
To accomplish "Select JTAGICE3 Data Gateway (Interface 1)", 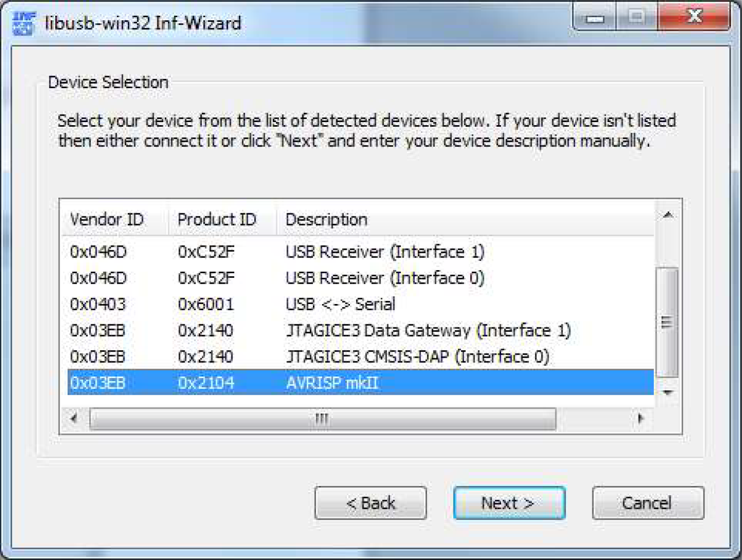I will pos(361,331).
